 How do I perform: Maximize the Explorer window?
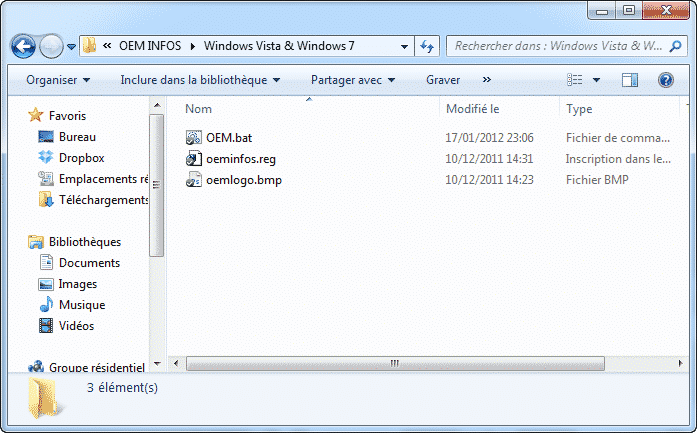pyautogui.click(x=629, y=11)
